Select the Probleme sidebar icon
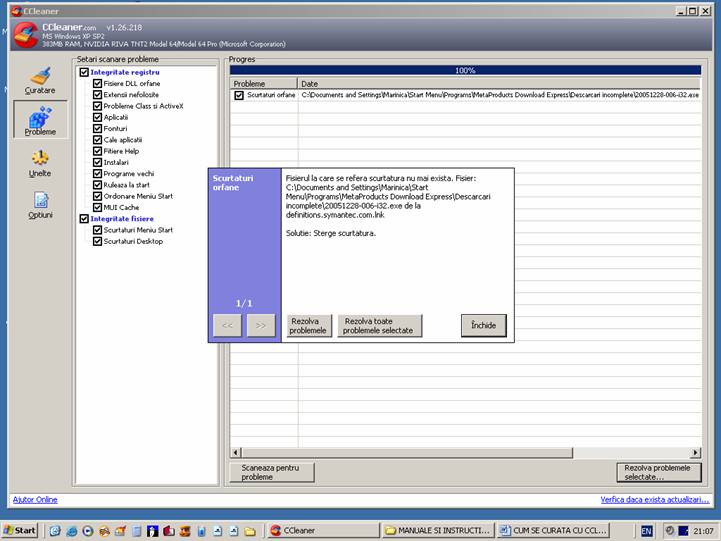Screen dimensions: 721x541 40,120
